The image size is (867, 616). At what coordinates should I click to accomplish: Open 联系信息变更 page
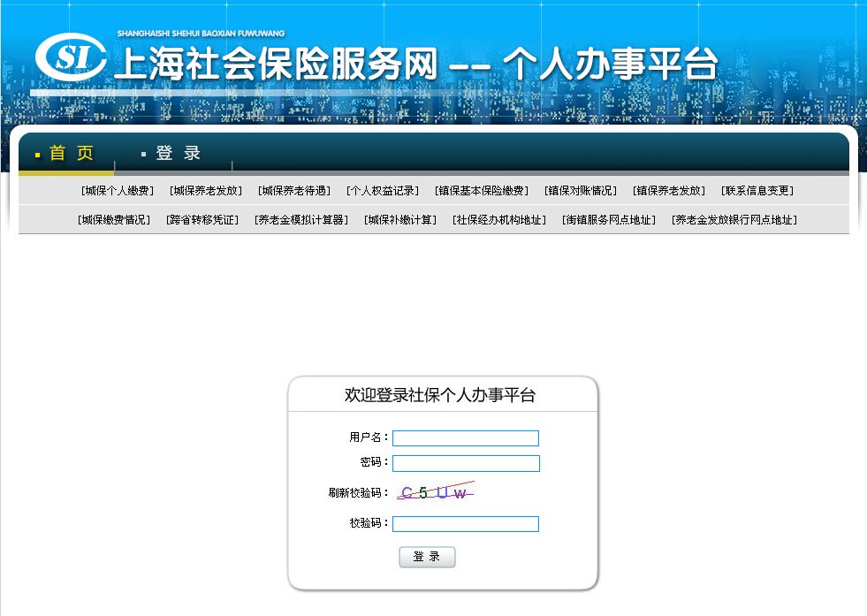coord(759,189)
